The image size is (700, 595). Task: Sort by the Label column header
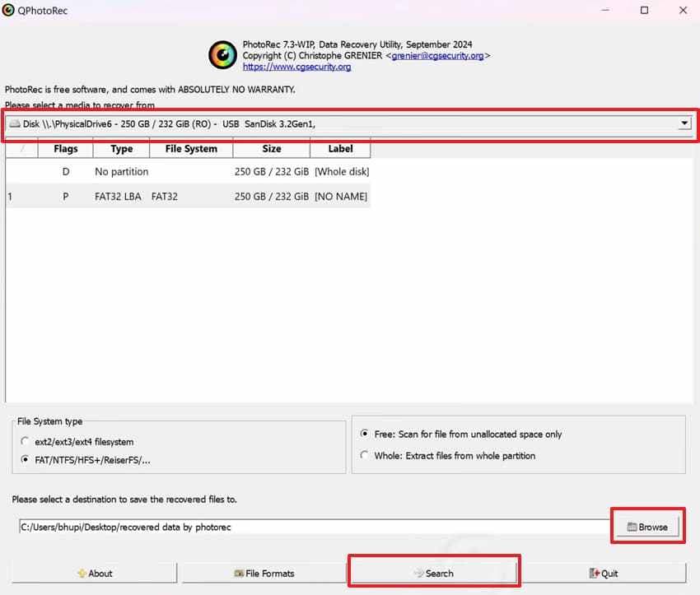pyautogui.click(x=340, y=148)
